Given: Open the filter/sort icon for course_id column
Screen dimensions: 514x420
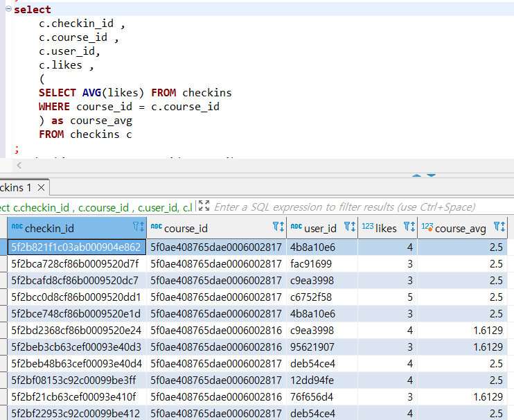Looking at the screenshot, I should coord(278,227).
